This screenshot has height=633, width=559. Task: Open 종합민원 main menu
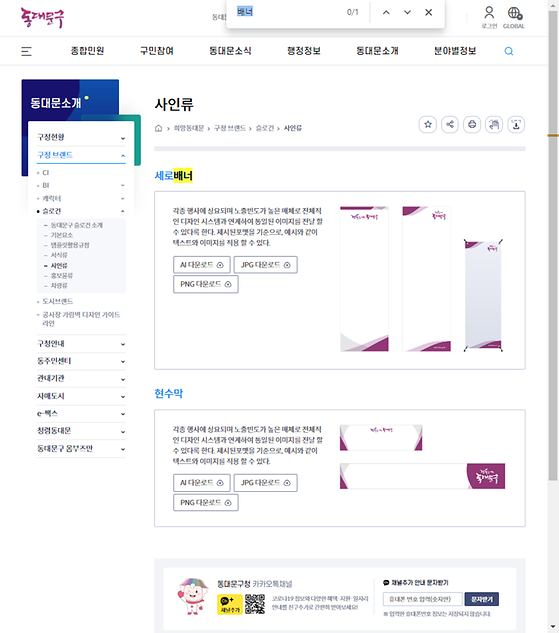coord(88,51)
